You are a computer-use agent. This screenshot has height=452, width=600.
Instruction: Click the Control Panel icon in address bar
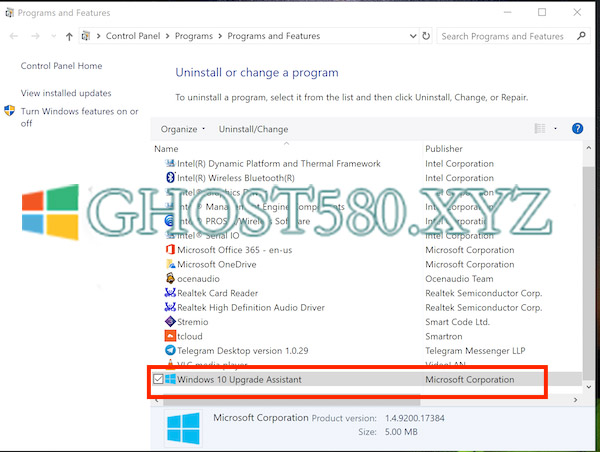pos(86,36)
